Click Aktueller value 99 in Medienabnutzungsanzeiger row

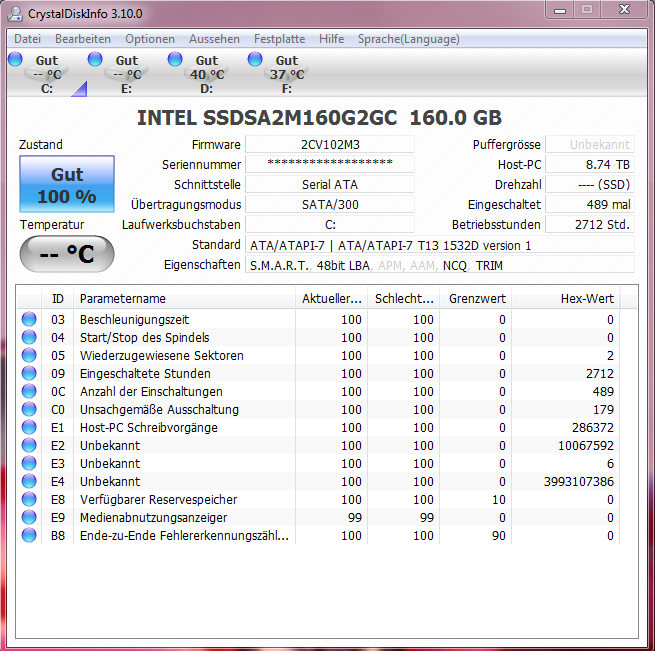click(355, 517)
